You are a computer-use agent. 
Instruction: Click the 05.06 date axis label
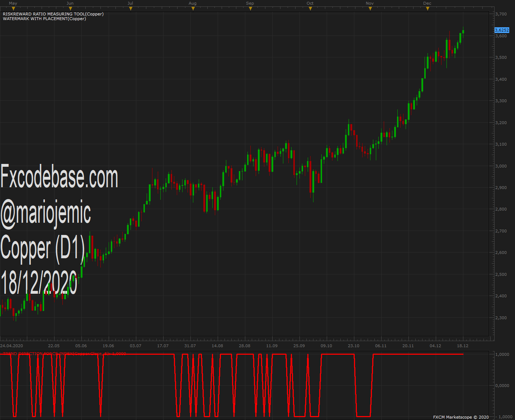click(81, 346)
